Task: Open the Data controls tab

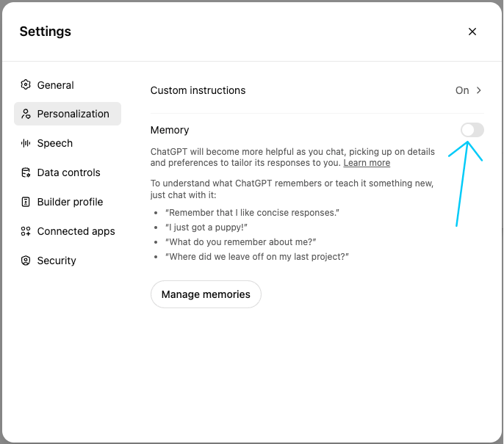Action: pyautogui.click(x=68, y=172)
